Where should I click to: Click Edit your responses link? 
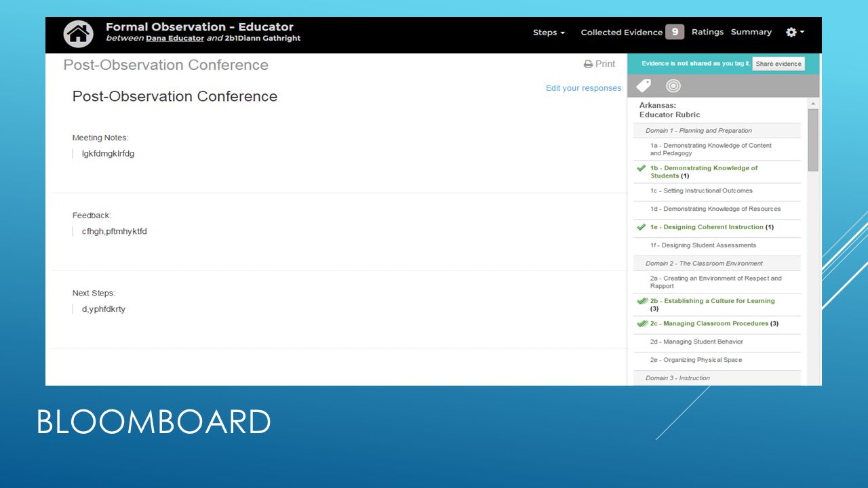coord(583,88)
